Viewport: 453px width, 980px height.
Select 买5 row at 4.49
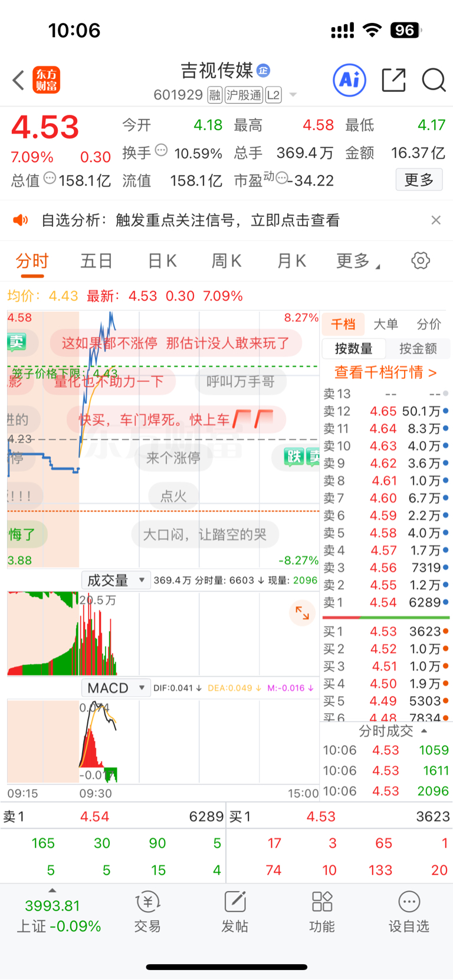click(386, 701)
